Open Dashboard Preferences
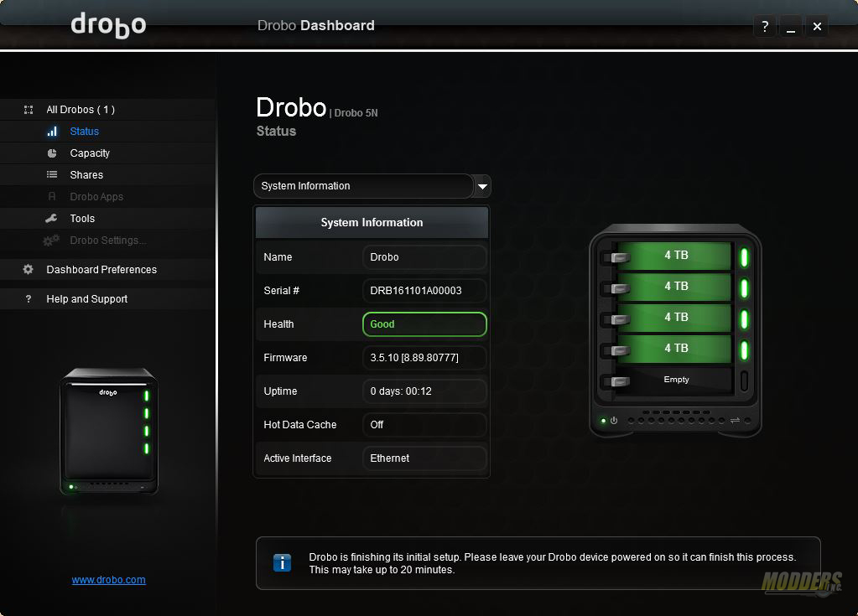The image size is (858, 616). pos(101,270)
